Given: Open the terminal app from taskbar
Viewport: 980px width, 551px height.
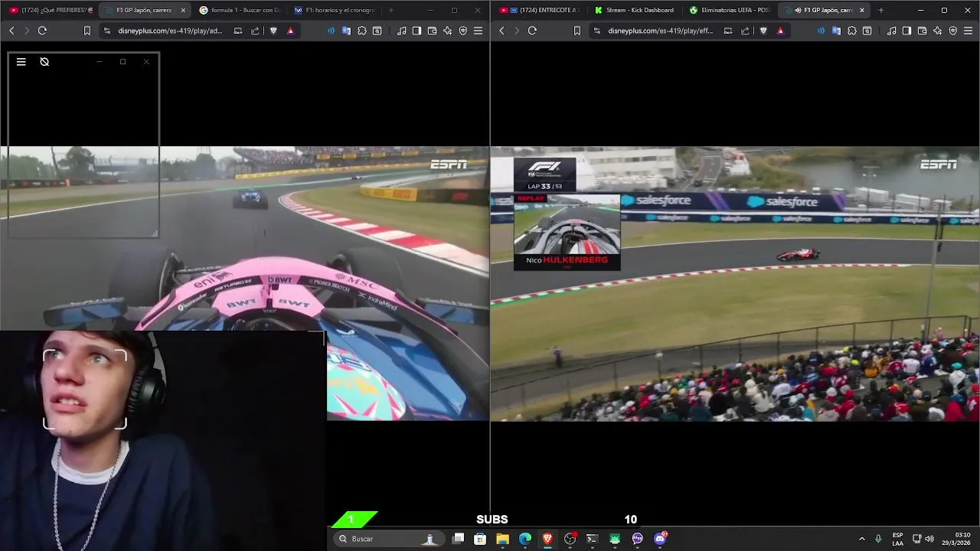Looking at the screenshot, I should 592,539.
